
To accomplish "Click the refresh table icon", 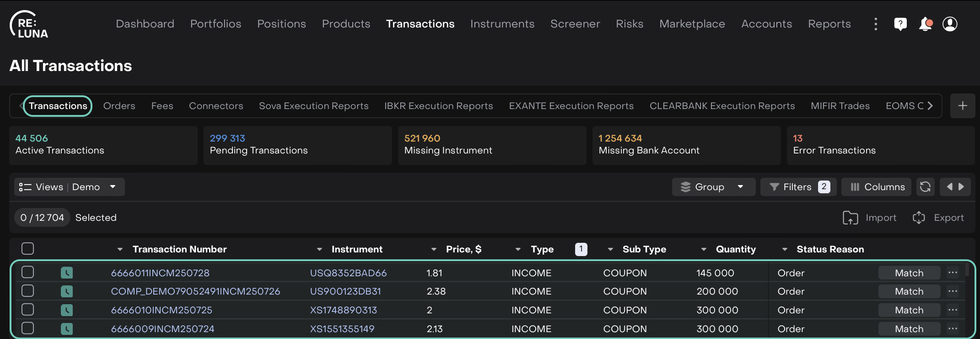I will point(925,187).
